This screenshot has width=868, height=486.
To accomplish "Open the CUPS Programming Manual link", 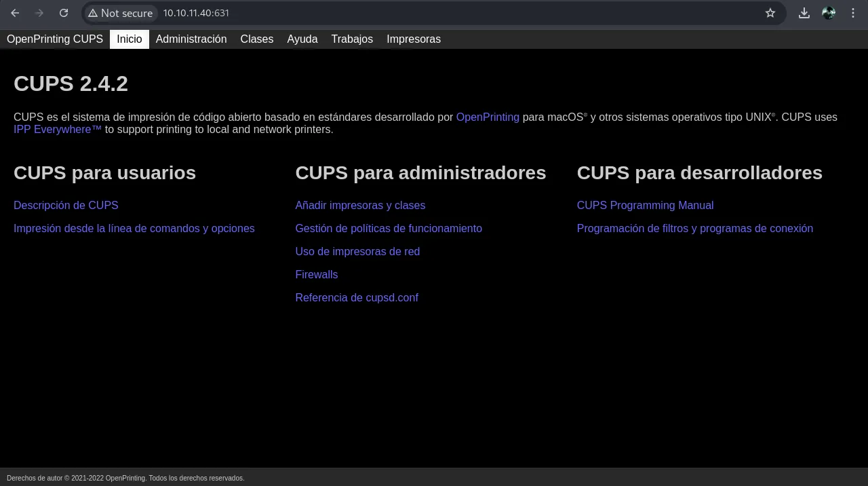I will [x=645, y=205].
